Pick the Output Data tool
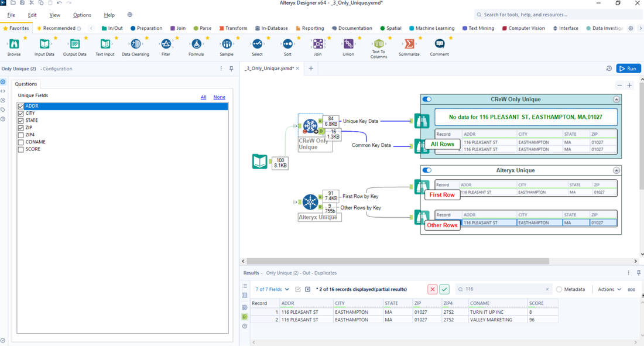This screenshot has height=346, width=644. [75, 43]
